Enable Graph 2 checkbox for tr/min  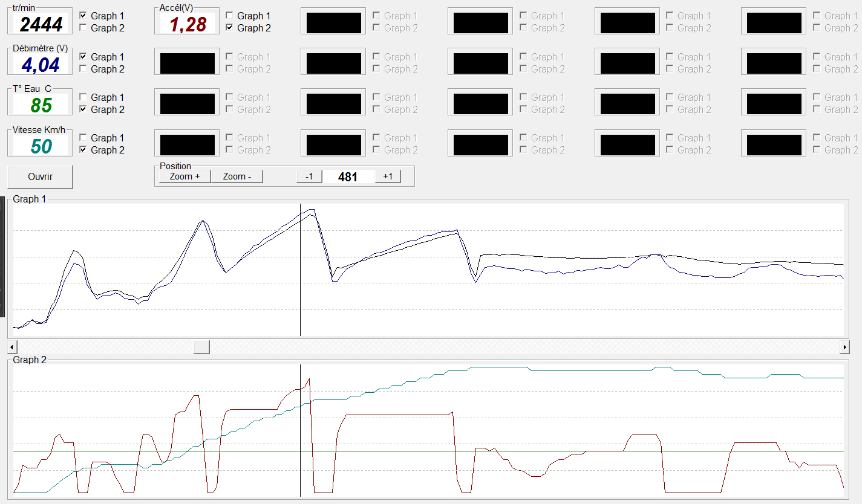[x=83, y=28]
